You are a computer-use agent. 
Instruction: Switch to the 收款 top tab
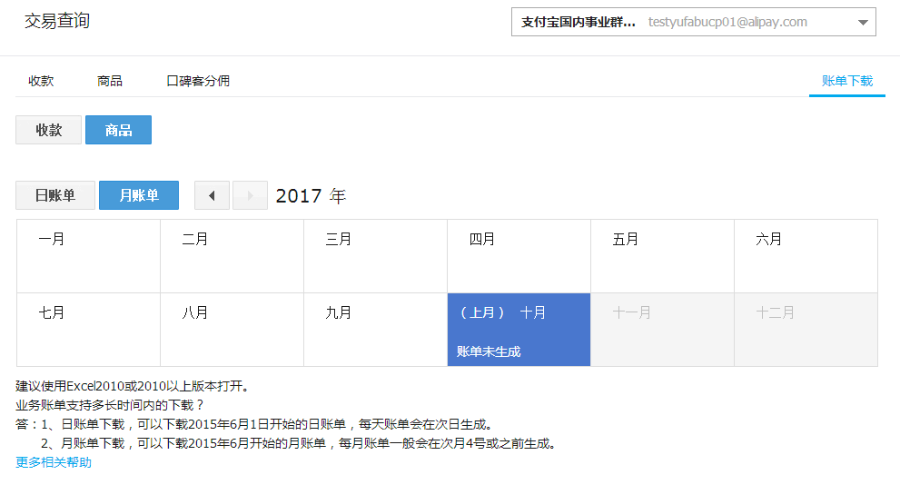click(41, 81)
